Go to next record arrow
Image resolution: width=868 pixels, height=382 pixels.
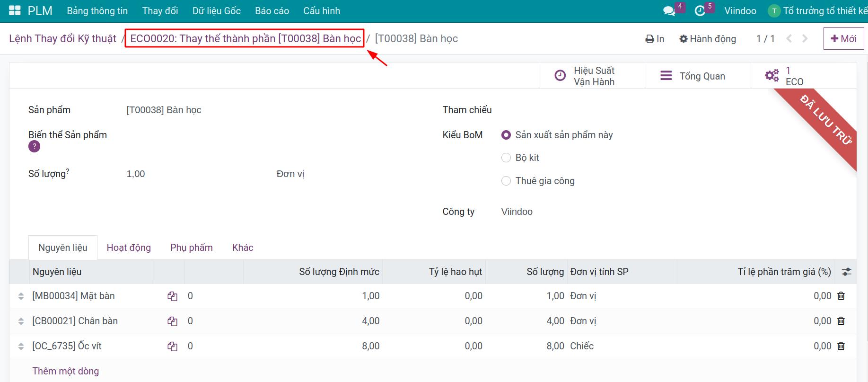tap(805, 39)
